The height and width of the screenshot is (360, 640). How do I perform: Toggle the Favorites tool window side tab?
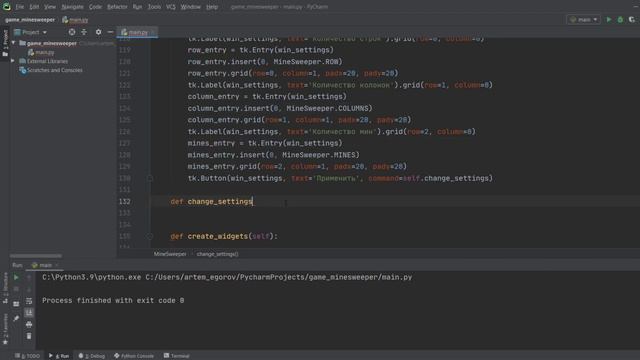[5, 329]
